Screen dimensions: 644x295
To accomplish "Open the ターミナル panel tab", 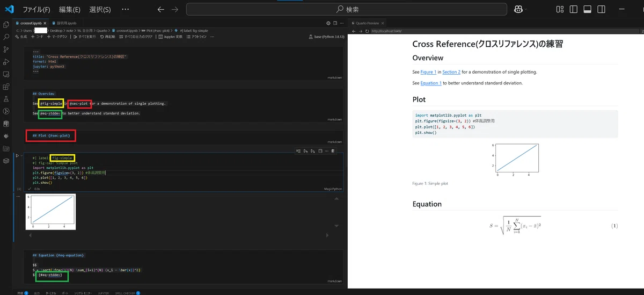I will click(50, 293).
